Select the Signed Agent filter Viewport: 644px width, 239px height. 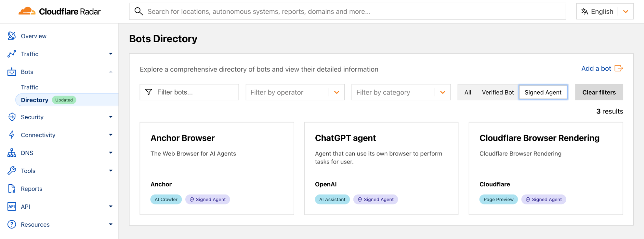coord(543,93)
